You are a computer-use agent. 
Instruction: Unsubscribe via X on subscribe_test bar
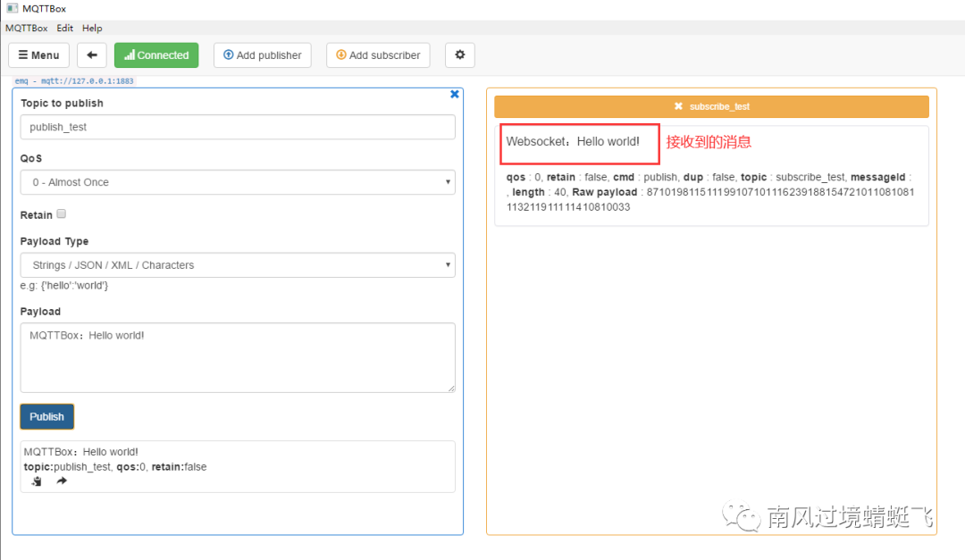678,106
